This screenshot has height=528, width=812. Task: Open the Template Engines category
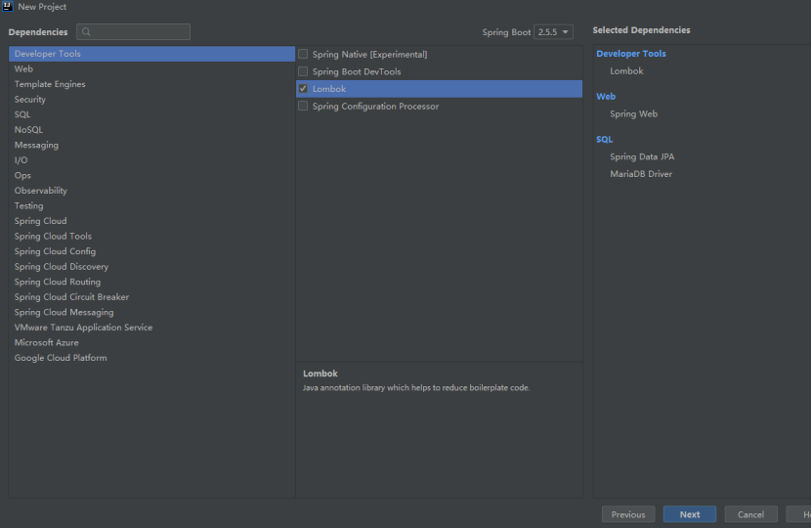[50, 84]
